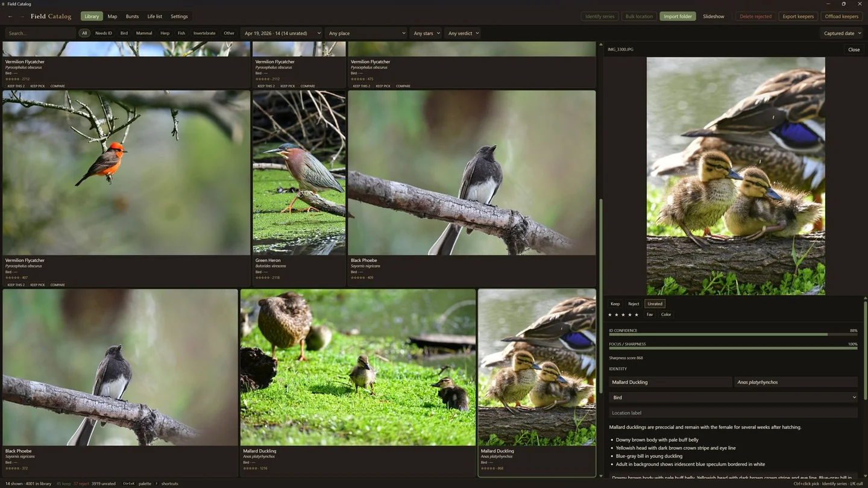This screenshot has height=488, width=868.
Task: Set the verdict to Unrated
Action: [x=655, y=304]
